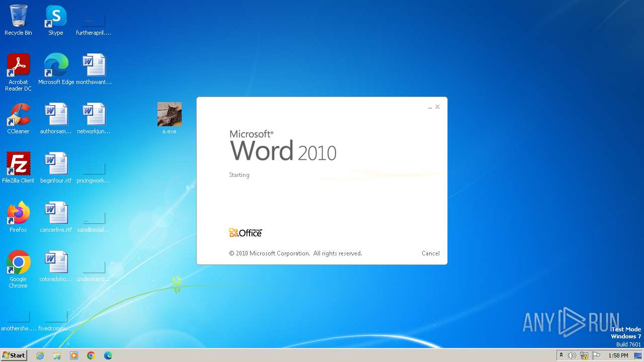
Task: Open the volume control tray icon
Action: click(572, 355)
